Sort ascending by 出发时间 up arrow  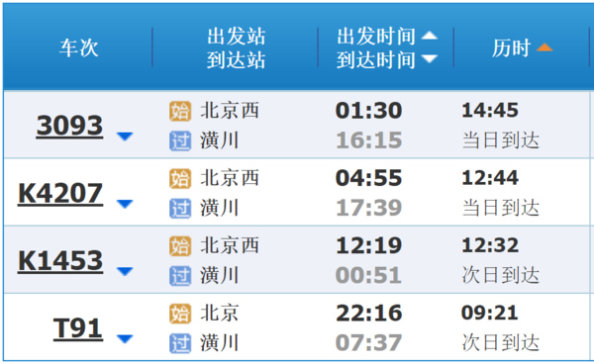coord(430,36)
